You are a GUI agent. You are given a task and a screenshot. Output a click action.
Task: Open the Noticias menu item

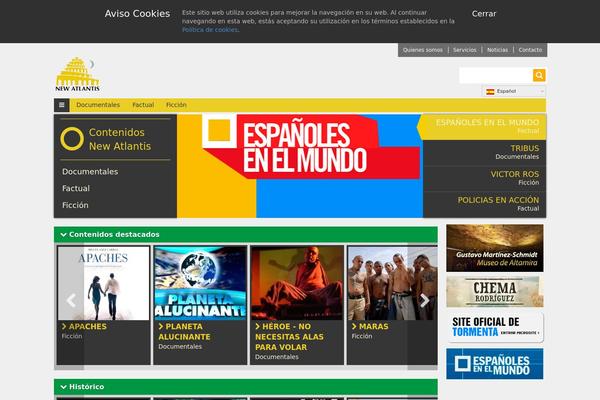(497, 50)
